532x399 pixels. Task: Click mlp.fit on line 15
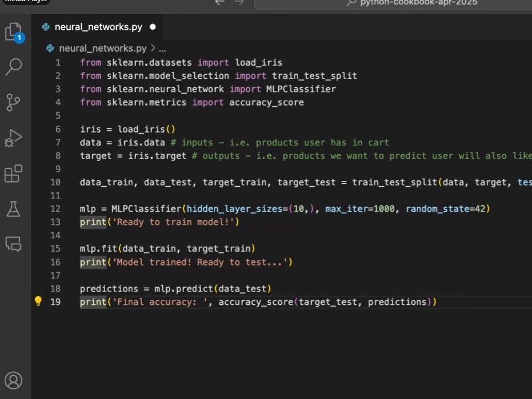pos(98,248)
